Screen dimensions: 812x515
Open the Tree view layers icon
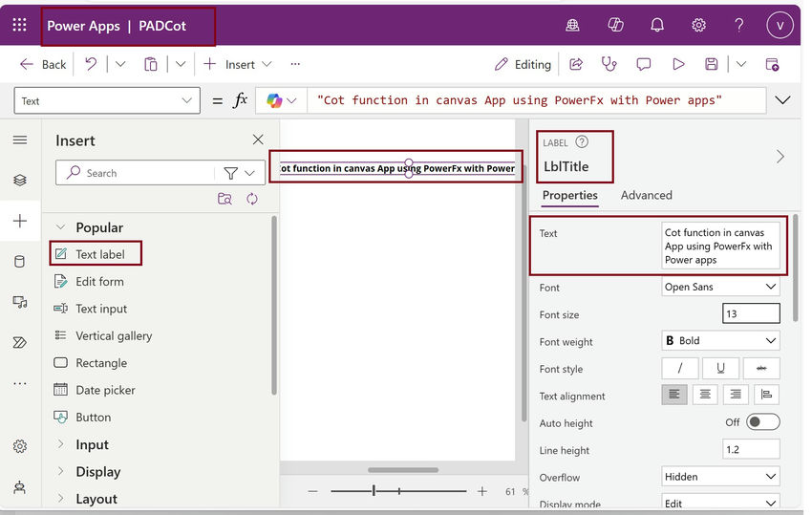pos(20,181)
